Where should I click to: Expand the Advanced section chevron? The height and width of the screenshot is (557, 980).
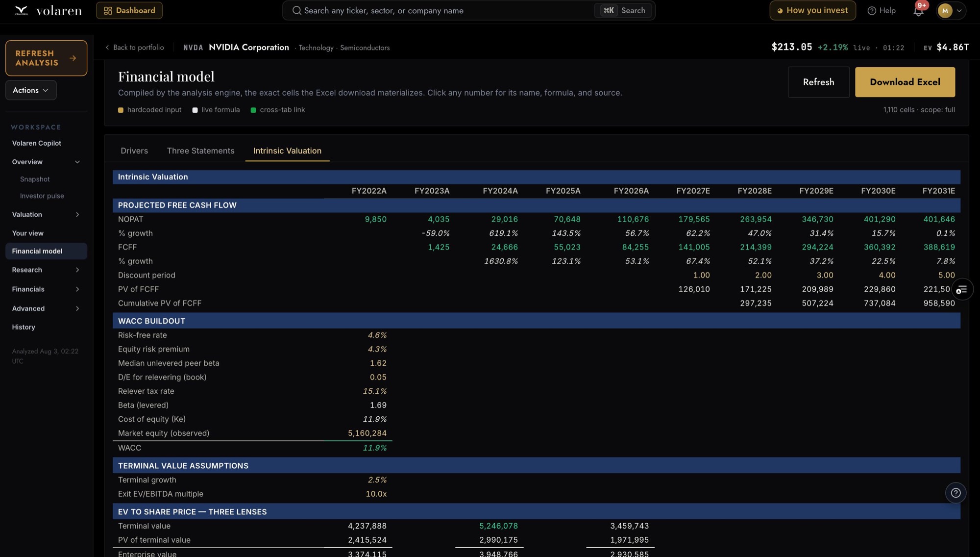(77, 308)
